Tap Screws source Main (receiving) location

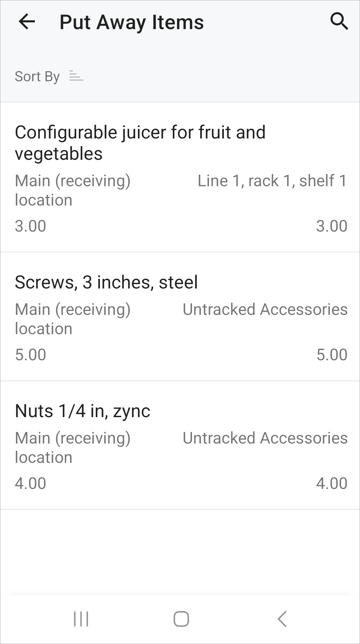tap(73, 319)
